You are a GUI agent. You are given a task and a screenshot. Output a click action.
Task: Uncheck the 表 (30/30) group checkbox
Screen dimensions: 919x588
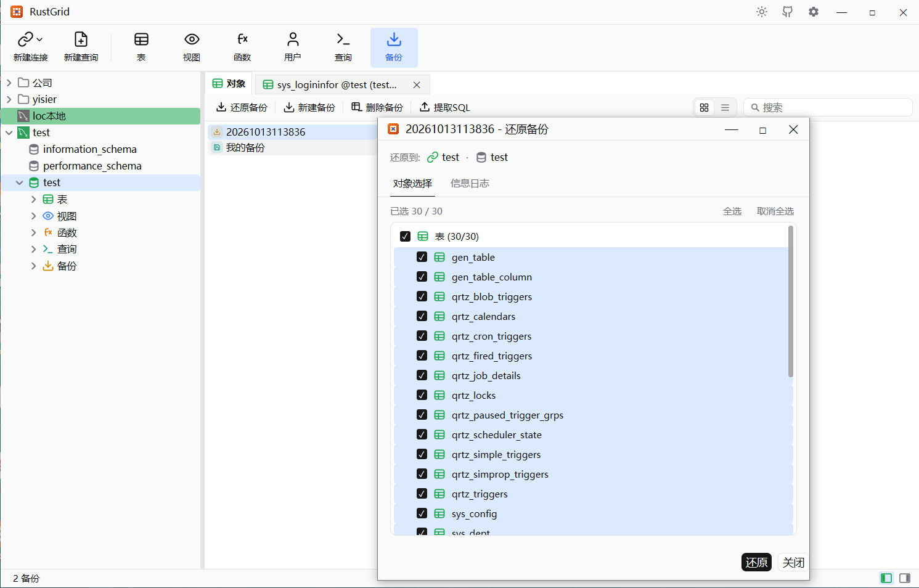pyautogui.click(x=405, y=236)
